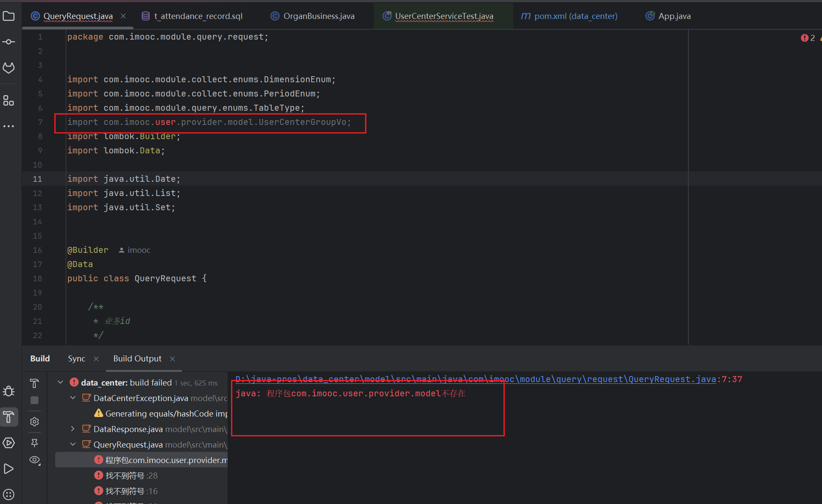Screen dimensions: 822x504
Task: Click the import java.util.Set line
Action: (121, 207)
